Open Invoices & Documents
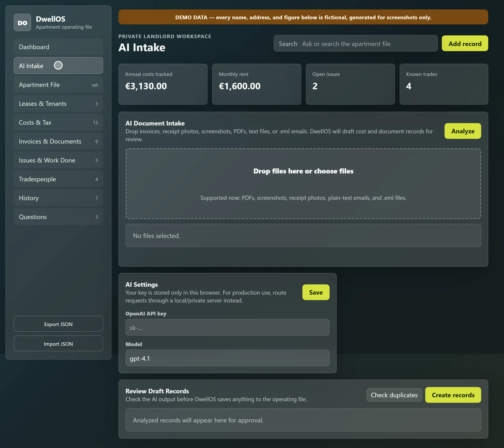The width and height of the screenshot is (504, 448). (58, 141)
